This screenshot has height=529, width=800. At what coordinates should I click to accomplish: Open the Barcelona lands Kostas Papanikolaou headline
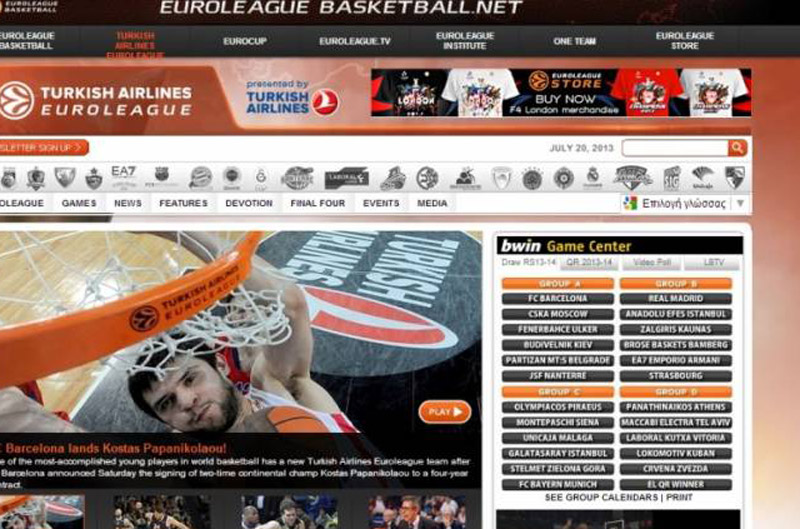(113, 448)
